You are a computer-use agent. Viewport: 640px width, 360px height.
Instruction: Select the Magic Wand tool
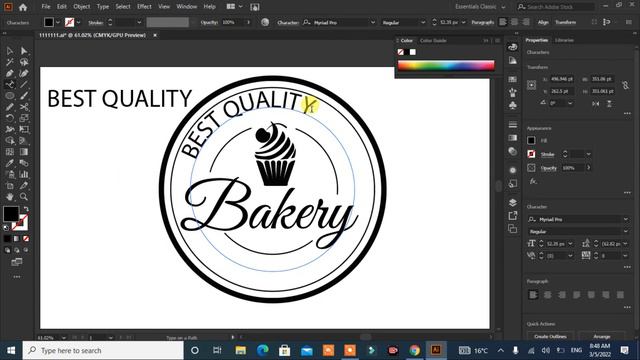point(10,62)
